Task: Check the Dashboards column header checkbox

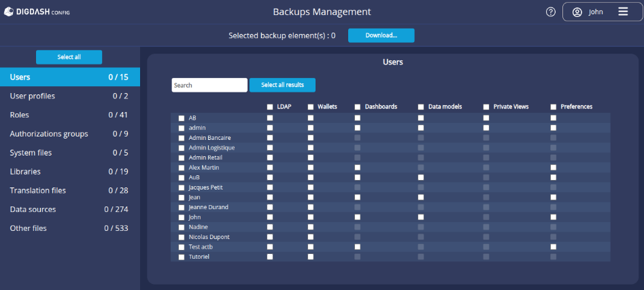Action: 358,107
